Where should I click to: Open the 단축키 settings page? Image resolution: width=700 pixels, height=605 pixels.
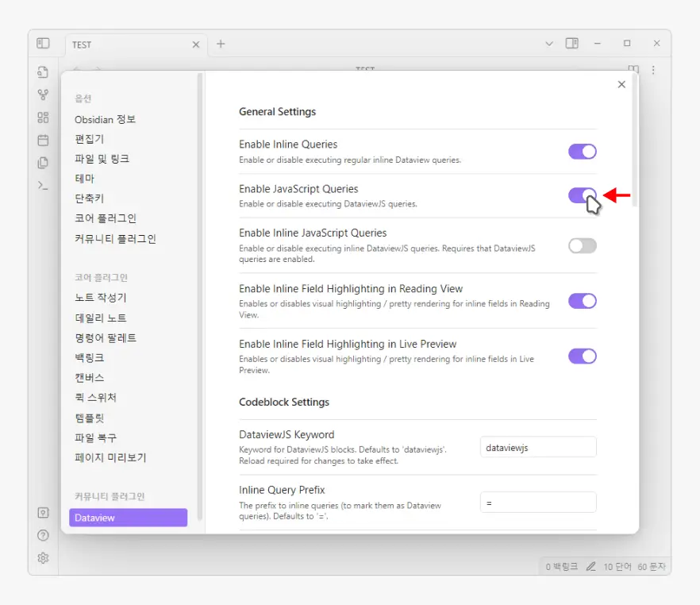(x=94, y=198)
